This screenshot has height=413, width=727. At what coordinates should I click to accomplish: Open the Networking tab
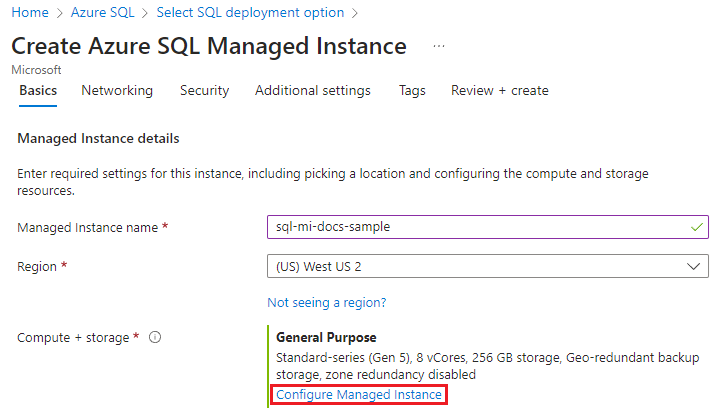point(117,90)
